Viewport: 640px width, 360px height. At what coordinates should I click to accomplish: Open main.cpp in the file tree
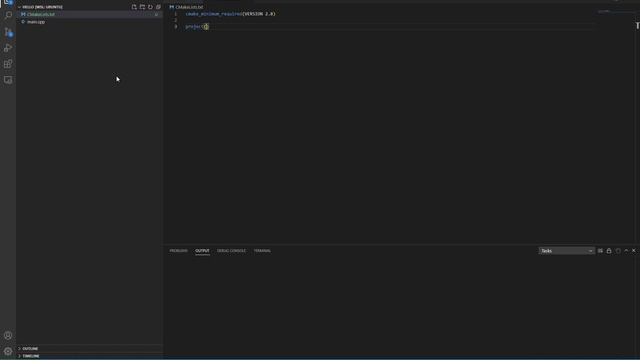(90, 22)
